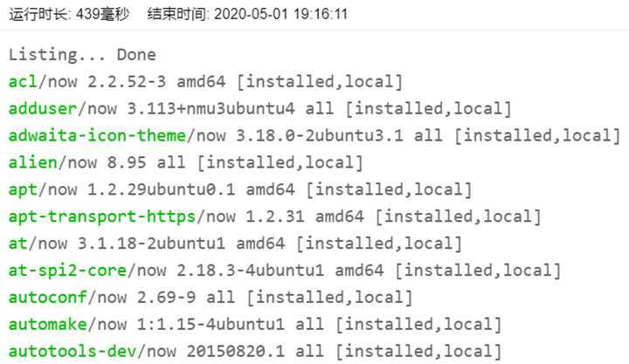The image size is (629, 364).
Task: Click the alien package name
Action: tap(33, 162)
